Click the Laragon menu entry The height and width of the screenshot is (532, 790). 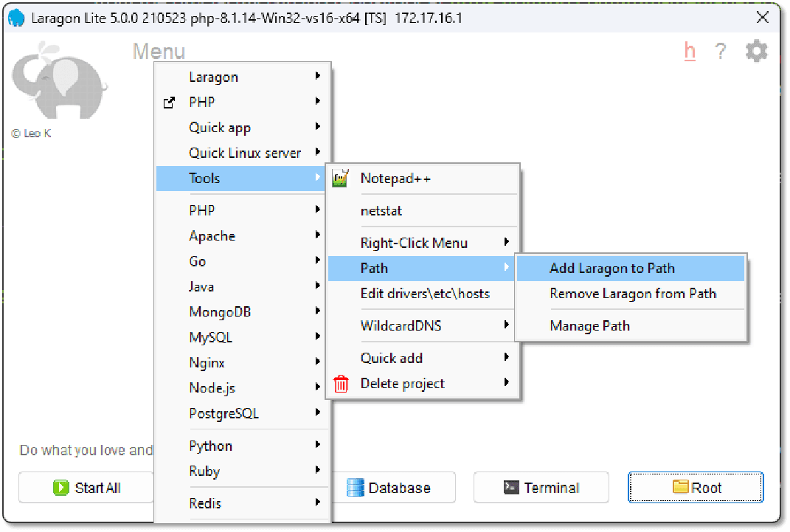tap(242, 77)
